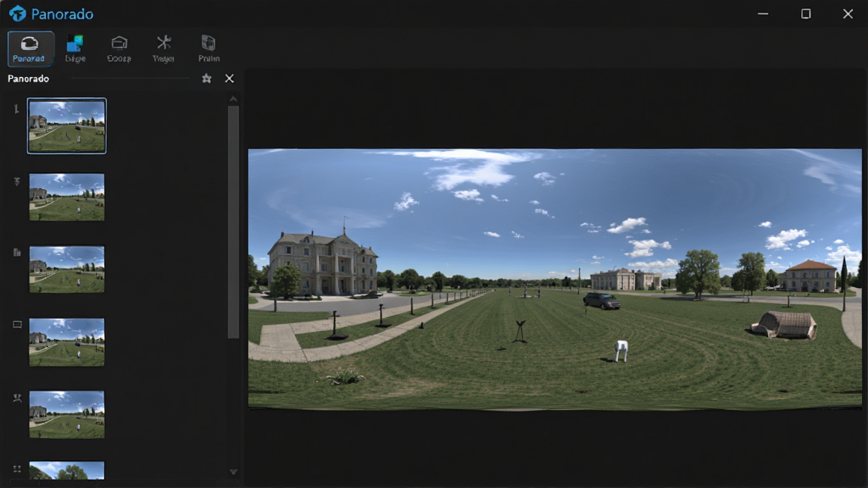Select the fourth panorama thumbnail
Image resolution: width=868 pixels, height=488 pixels.
click(66, 342)
